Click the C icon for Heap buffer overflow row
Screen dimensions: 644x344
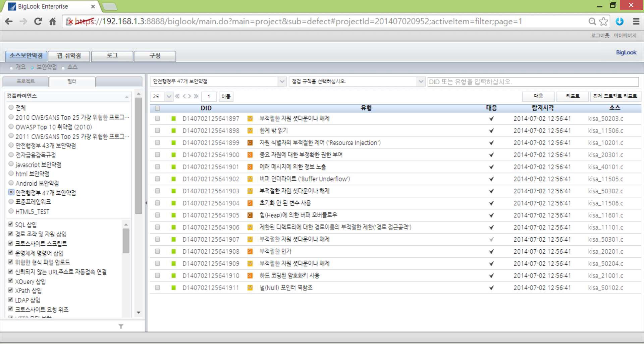pyautogui.click(x=250, y=215)
